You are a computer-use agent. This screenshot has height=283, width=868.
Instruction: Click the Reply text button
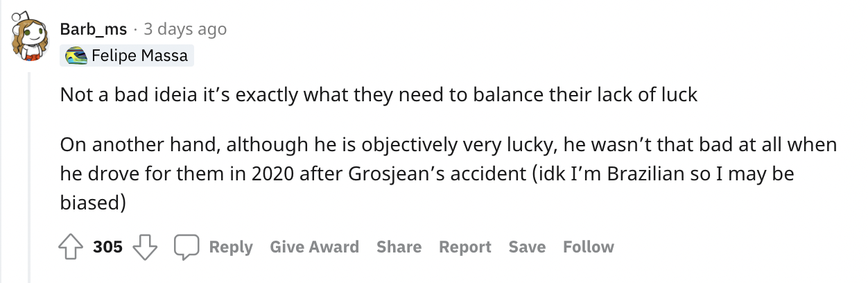coord(231,247)
